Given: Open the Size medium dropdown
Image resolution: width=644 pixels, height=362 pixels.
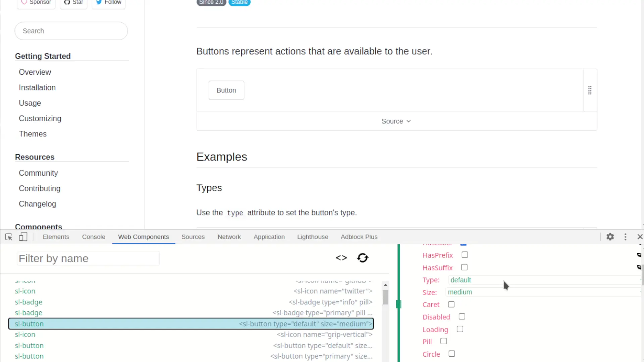Looking at the screenshot, I should (x=543, y=292).
